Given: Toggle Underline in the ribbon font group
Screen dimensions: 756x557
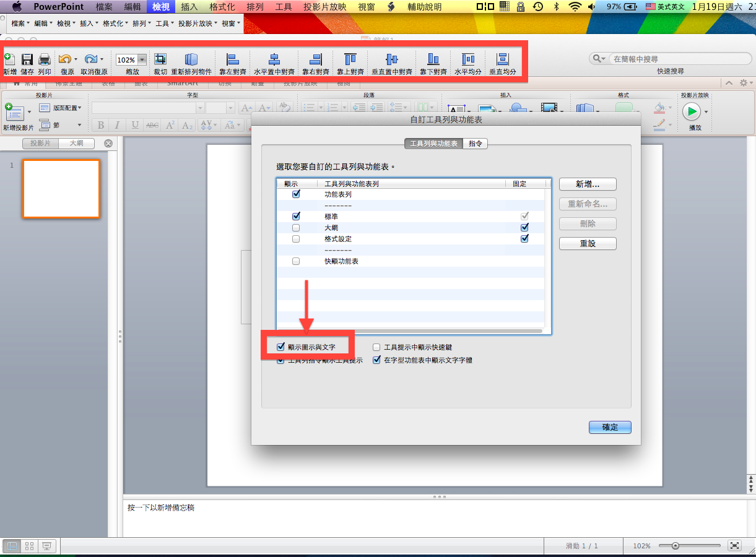Looking at the screenshot, I should (x=134, y=125).
